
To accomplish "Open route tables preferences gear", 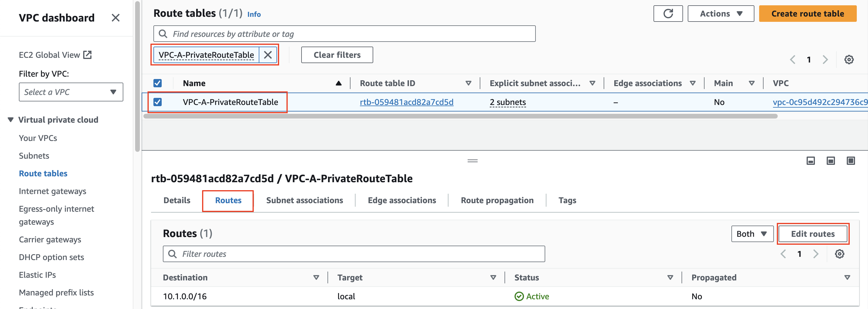I will point(849,60).
